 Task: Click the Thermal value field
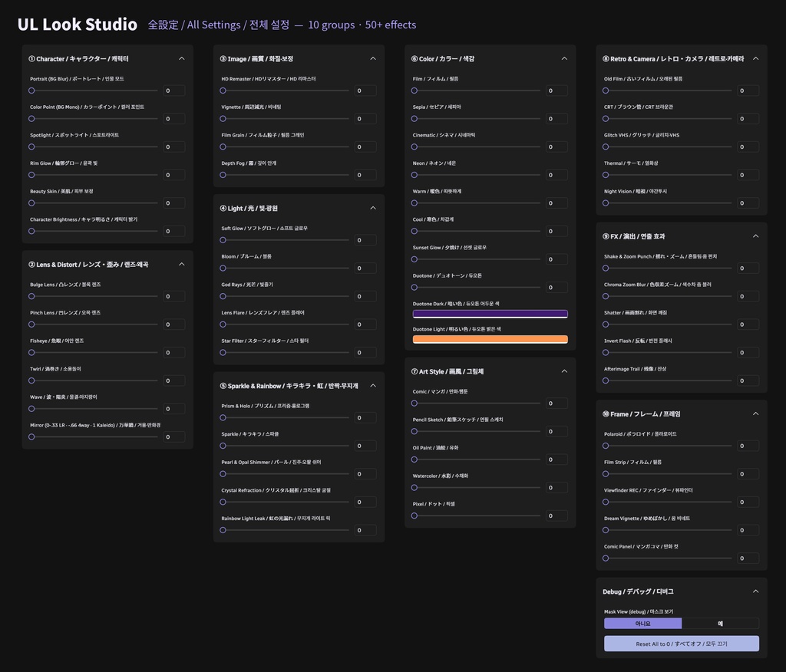pos(748,175)
